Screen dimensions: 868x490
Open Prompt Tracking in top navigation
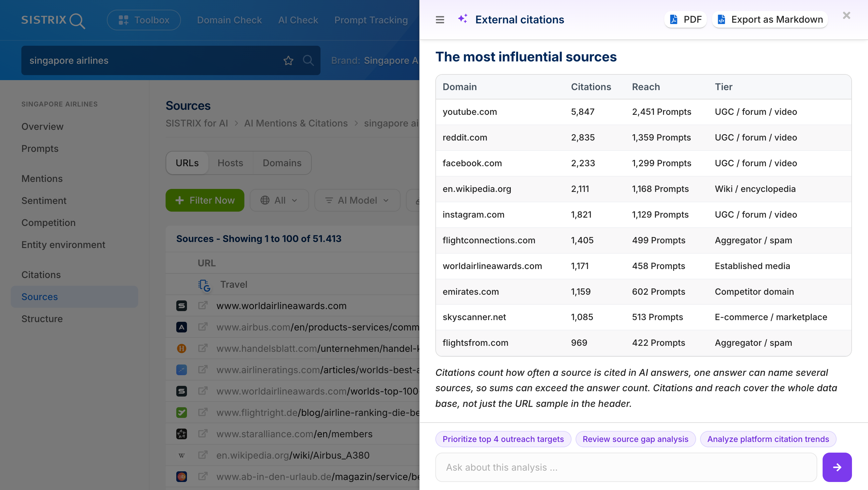(371, 20)
